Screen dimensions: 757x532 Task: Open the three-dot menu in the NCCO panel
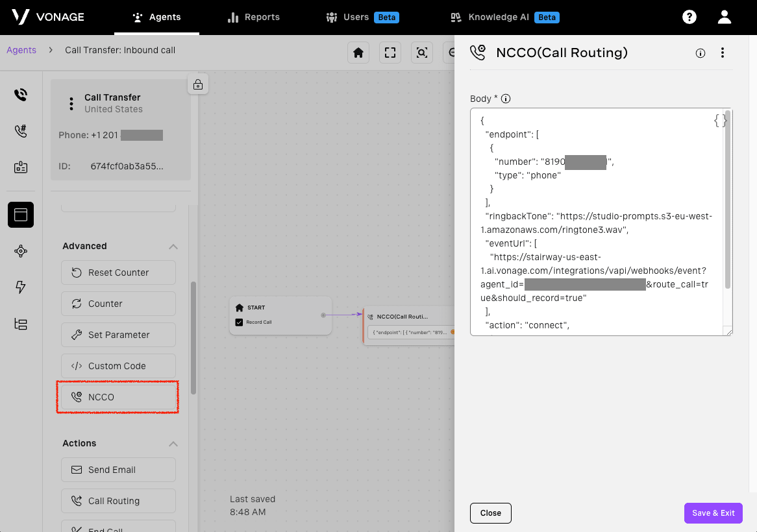tap(723, 53)
